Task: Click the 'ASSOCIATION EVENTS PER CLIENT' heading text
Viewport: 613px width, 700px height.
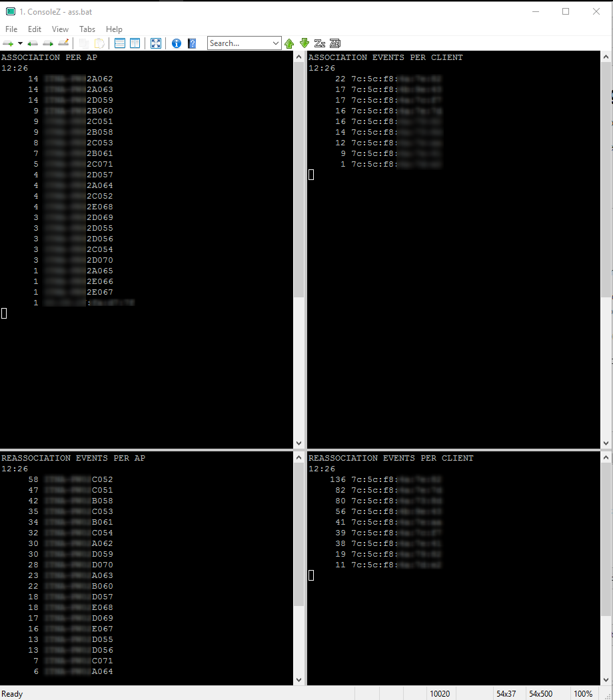Action: coord(386,57)
